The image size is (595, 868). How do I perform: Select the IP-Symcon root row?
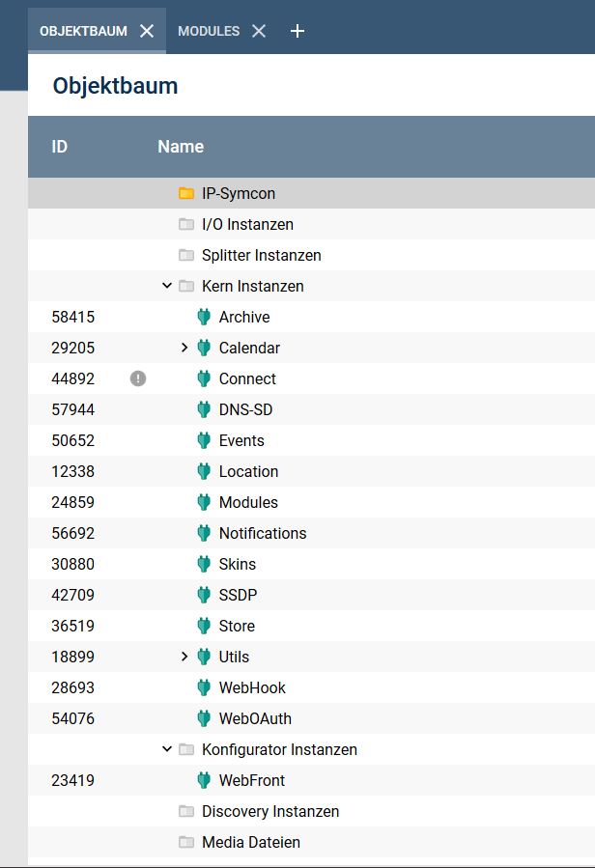tap(311, 193)
